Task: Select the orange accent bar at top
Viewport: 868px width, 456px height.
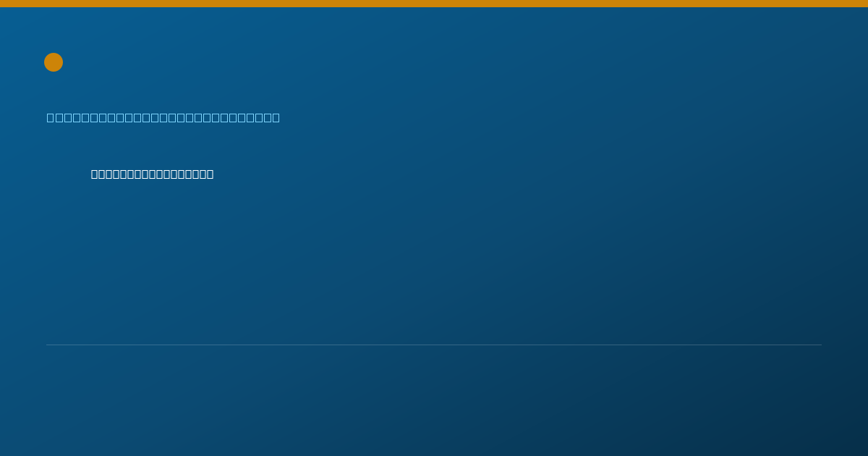Action: tap(434, 4)
